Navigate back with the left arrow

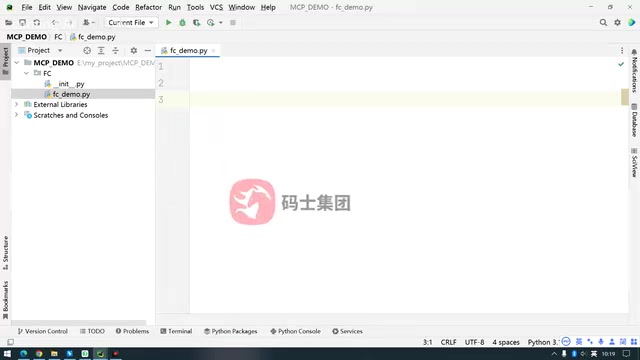coord(54,22)
